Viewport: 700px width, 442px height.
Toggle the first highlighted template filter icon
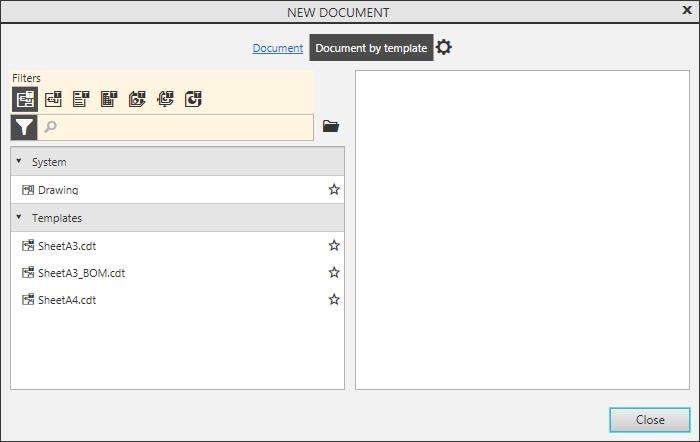tap(25, 99)
